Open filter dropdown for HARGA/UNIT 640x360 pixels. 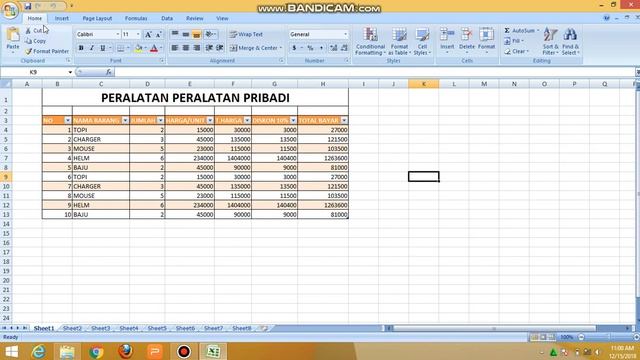[210, 120]
